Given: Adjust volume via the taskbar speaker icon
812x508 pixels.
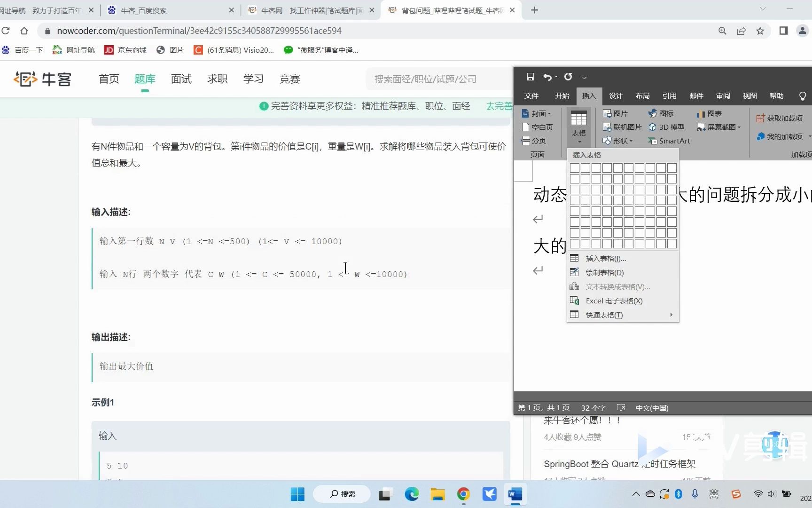Looking at the screenshot, I should pos(771,494).
